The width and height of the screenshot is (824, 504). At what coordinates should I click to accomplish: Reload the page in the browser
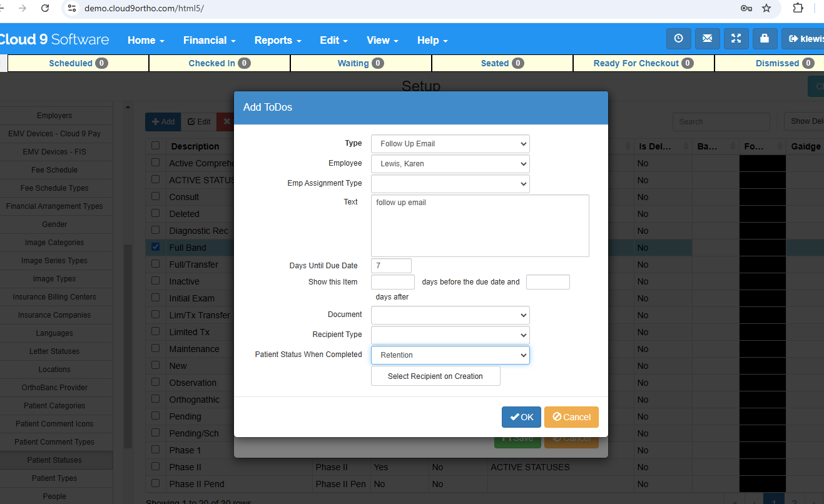tap(45, 8)
